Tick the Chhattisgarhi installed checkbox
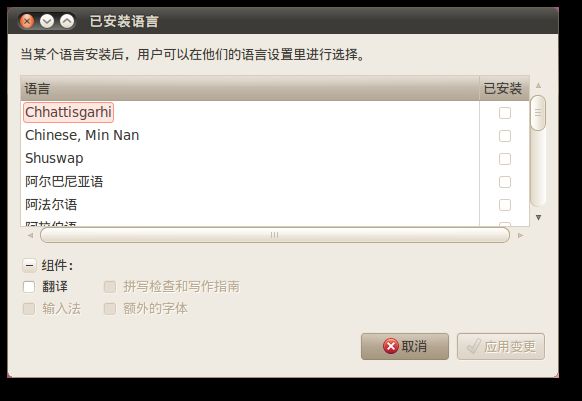The height and width of the screenshot is (401, 582). click(x=504, y=113)
